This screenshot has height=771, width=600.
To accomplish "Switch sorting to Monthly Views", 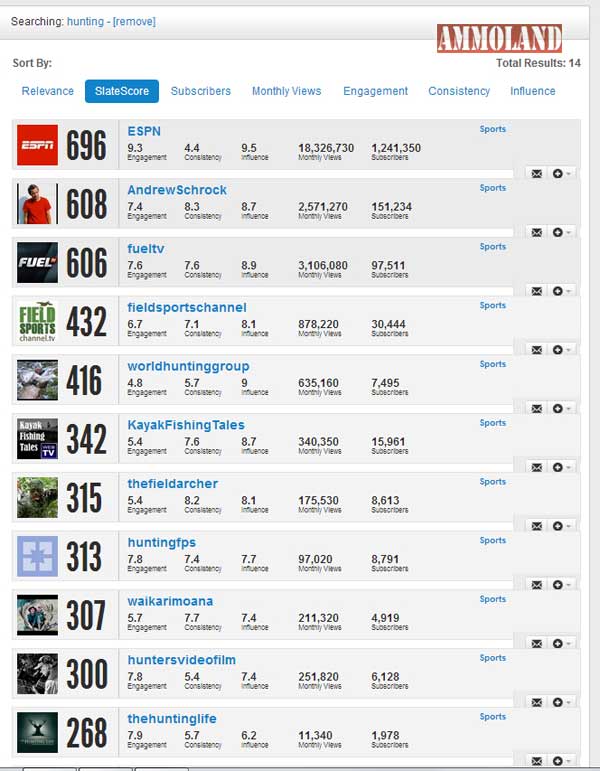I will 286,91.
